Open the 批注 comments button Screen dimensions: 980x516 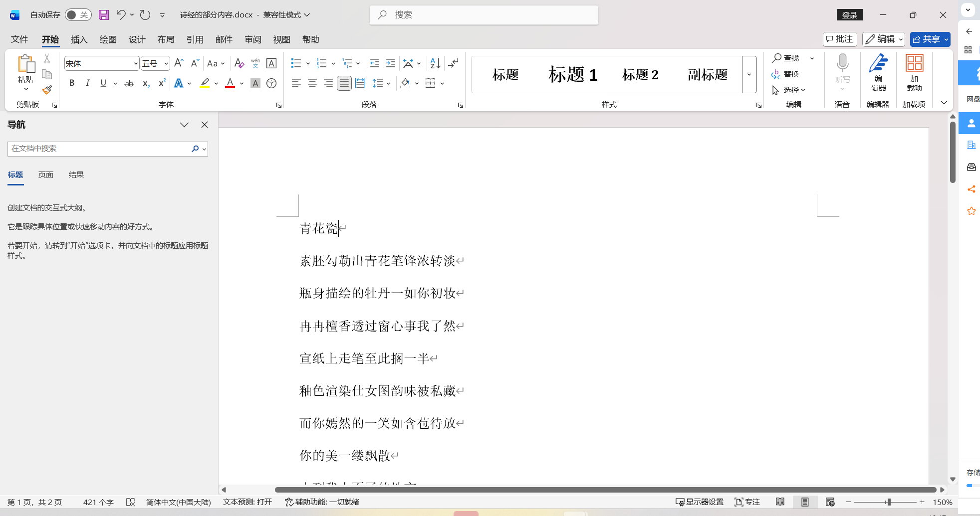click(840, 39)
